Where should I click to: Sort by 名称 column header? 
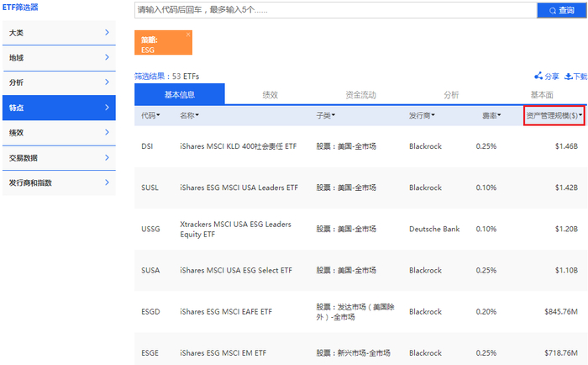(189, 115)
